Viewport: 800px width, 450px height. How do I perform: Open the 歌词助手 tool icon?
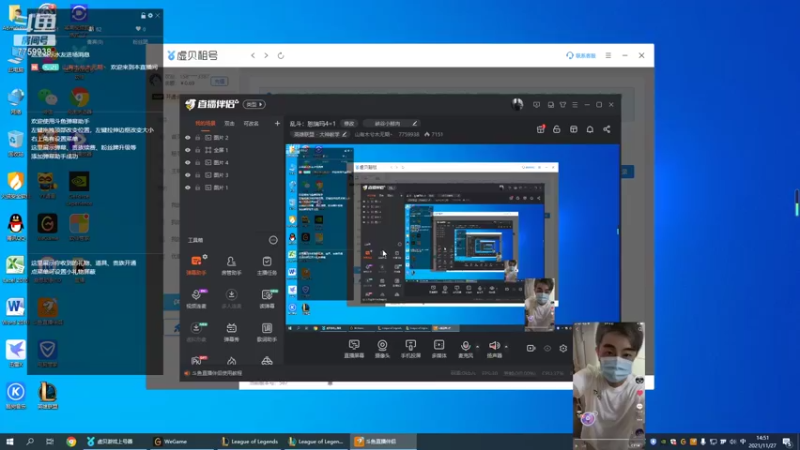pos(266,332)
